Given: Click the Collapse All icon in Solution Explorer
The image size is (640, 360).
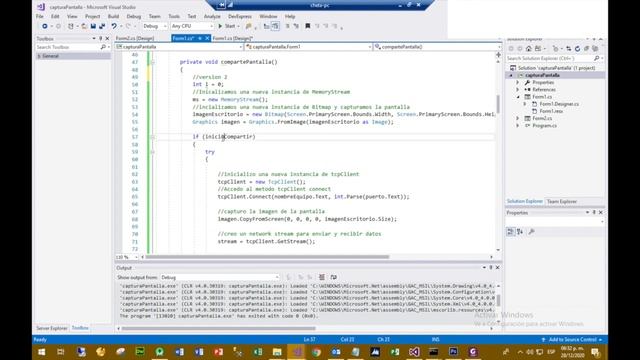Looking at the screenshot, I should [x=587, y=49].
